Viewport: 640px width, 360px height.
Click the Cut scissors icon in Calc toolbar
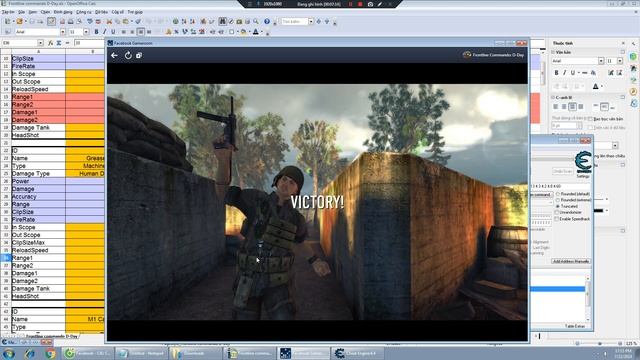pos(109,21)
